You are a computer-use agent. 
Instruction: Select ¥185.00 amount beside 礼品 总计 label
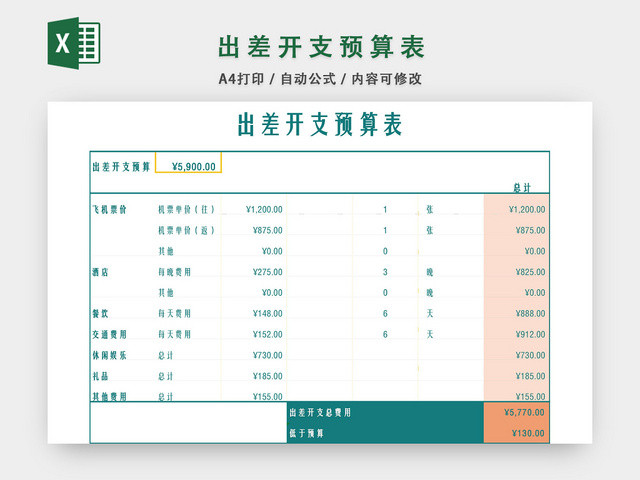pos(267,376)
